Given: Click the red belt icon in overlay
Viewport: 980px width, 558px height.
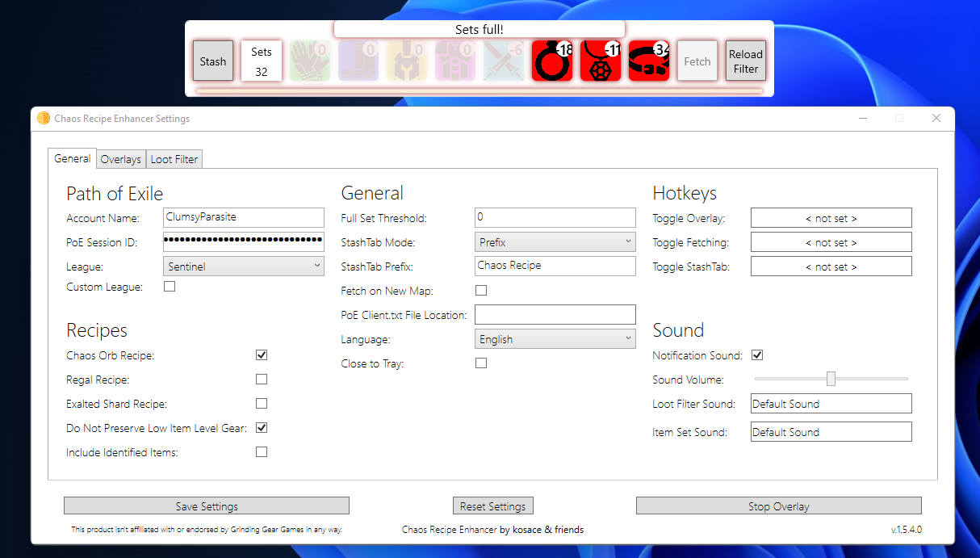Looking at the screenshot, I should coord(649,61).
